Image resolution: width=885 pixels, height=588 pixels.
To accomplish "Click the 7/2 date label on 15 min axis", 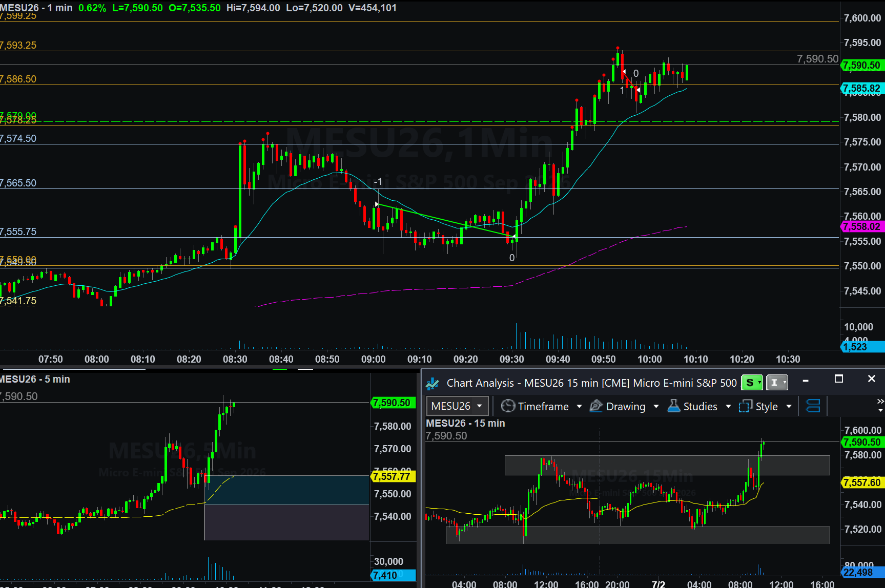I will 658,584.
